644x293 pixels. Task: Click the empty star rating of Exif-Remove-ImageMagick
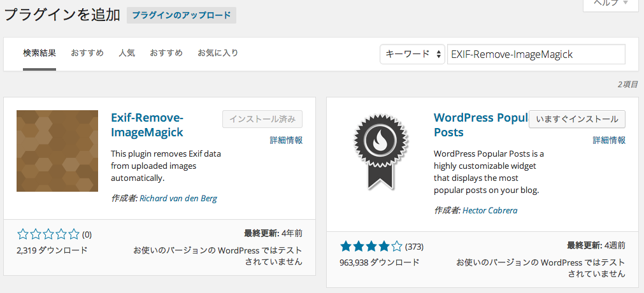(x=48, y=234)
